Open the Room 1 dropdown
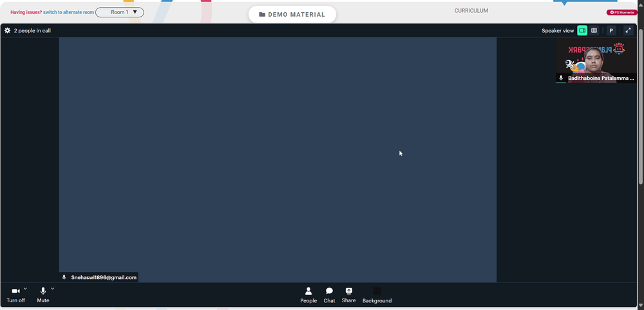The width and height of the screenshot is (644, 310). [120, 12]
